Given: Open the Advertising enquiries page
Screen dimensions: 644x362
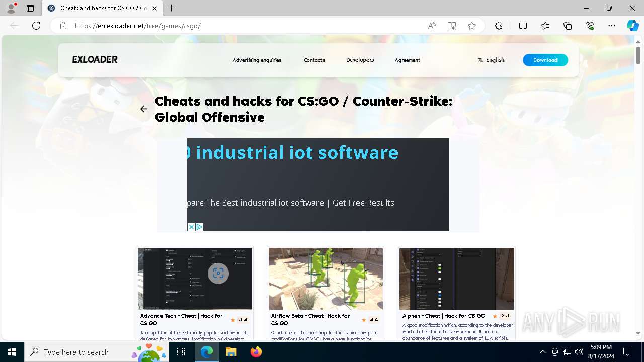Looking at the screenshot, I should (x=257, y=60).
